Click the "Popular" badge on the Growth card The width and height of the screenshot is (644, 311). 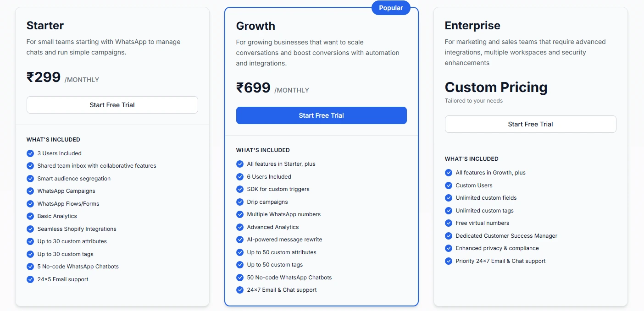pos(391,8)
